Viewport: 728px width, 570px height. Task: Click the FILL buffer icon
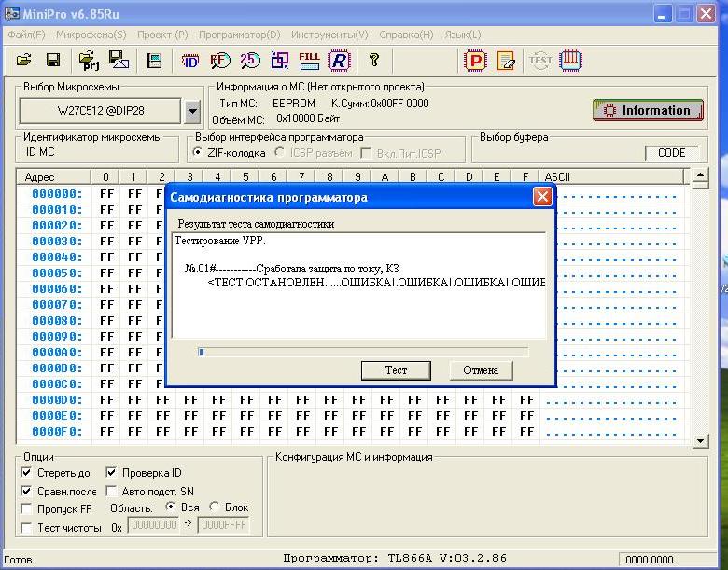point(309,61)
